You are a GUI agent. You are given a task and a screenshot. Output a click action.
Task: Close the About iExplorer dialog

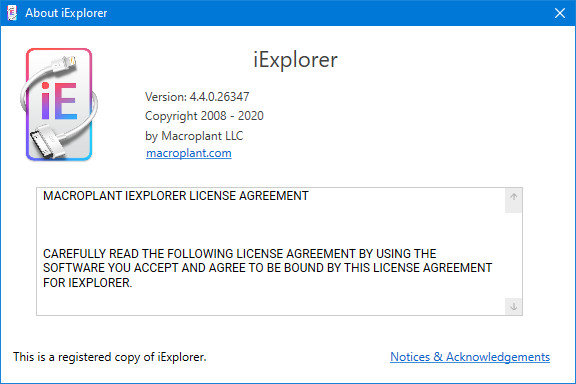560,13
